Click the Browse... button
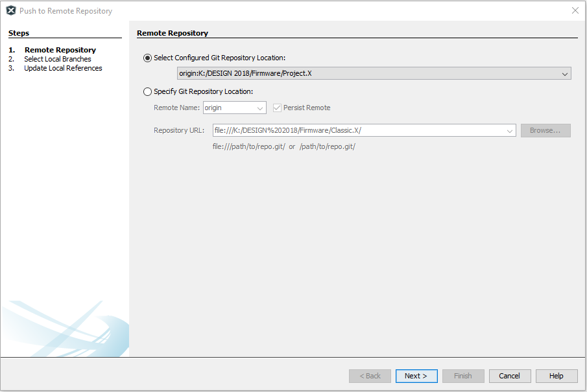Screen dimensions: 587x392 (545, 130)
